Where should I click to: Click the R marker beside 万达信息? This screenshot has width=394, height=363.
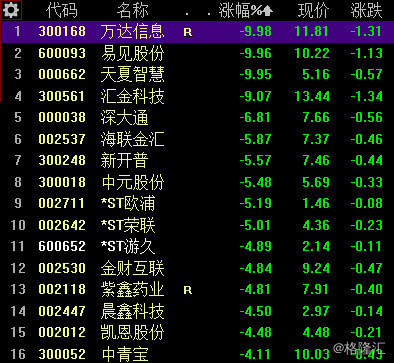[188, 32]
